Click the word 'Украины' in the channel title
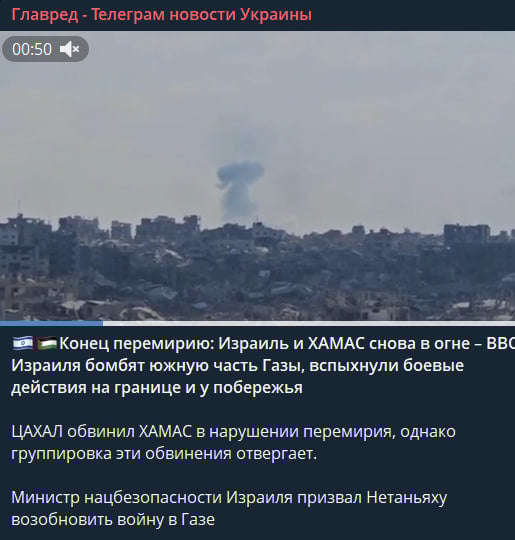 276,15
